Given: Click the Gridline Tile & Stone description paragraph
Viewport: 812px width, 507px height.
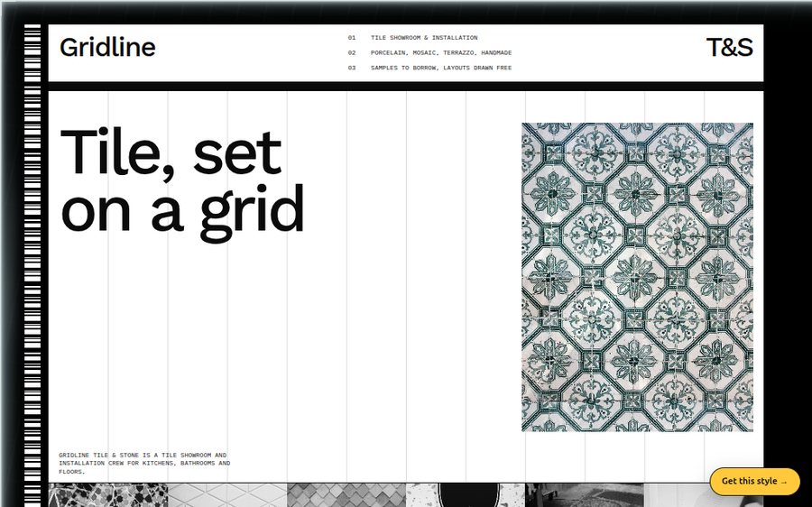Looking at the screenshot, I should pos(144,464).
